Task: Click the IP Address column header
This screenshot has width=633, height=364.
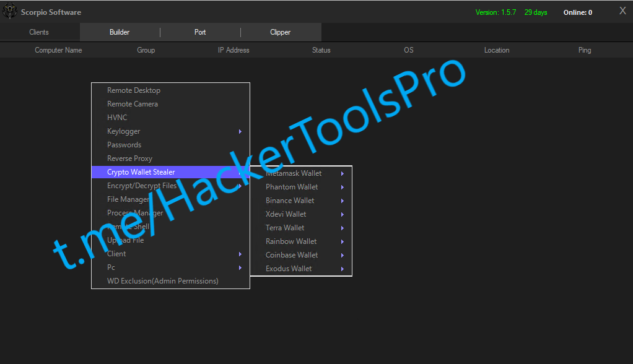Action: click(x=234, y=50)
